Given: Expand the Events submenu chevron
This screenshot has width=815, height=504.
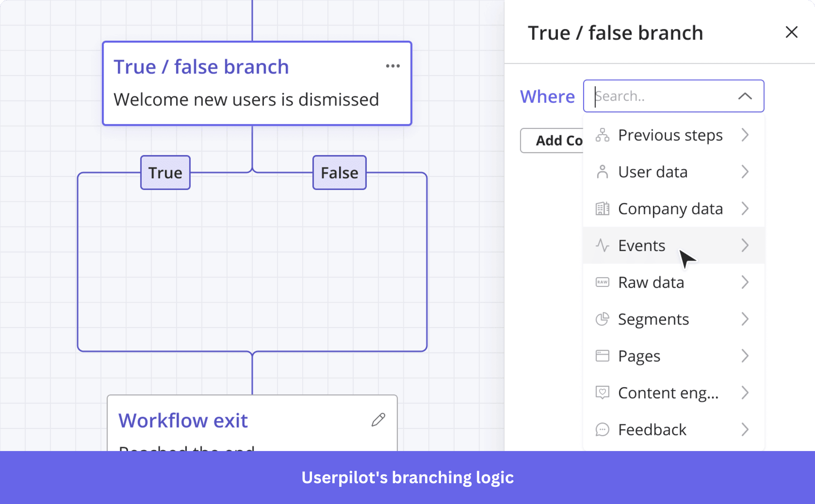Looking at the screenshot, I should pyautogui.click(x=745, y=245).
